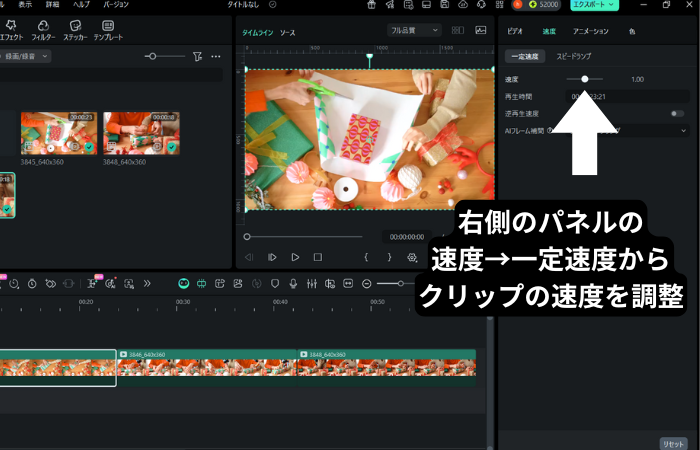Viewport: 700px width, 450px height.
Task: Open the layout grid icon in title bar
Action: coord(500,4)
